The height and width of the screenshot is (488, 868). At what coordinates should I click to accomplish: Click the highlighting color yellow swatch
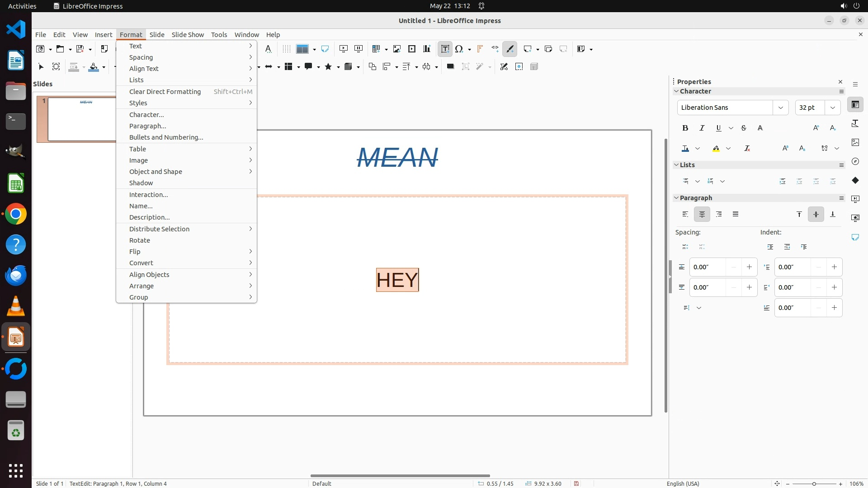click(716, 149)
